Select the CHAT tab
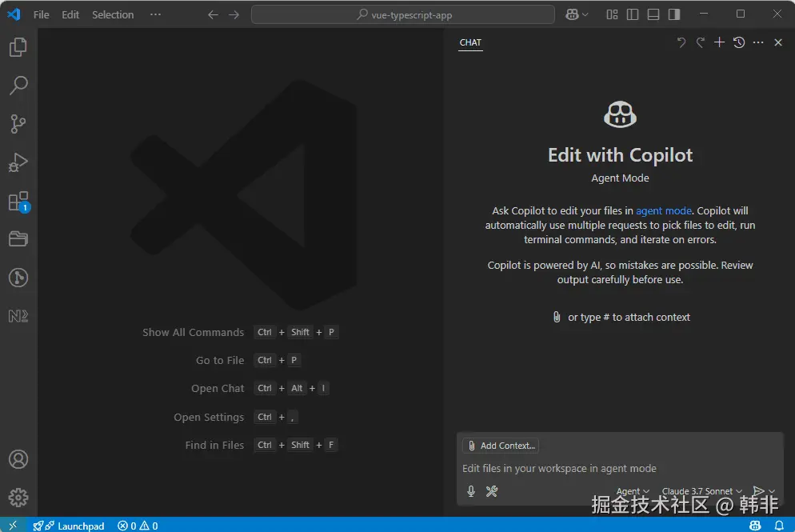This screenshot has height=532, width=795. 470,42
